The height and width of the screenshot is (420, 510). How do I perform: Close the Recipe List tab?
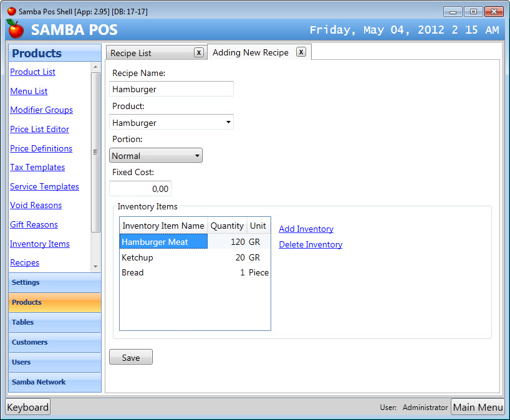(199, 52)
